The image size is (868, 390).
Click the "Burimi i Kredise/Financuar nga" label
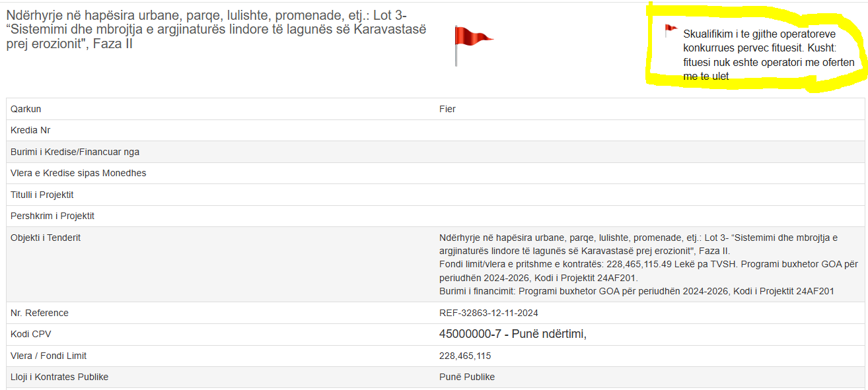pyautogui.click(x=75, y=152)
